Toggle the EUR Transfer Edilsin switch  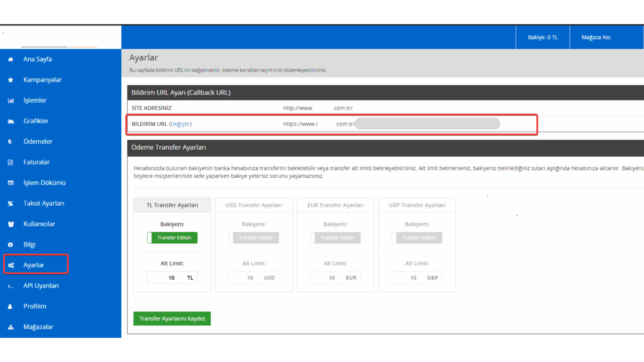tap(335, 238)
